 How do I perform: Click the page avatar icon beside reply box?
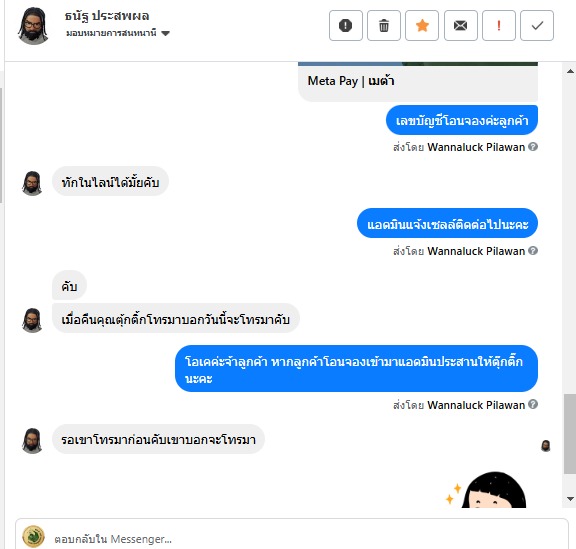click(33, 536)
